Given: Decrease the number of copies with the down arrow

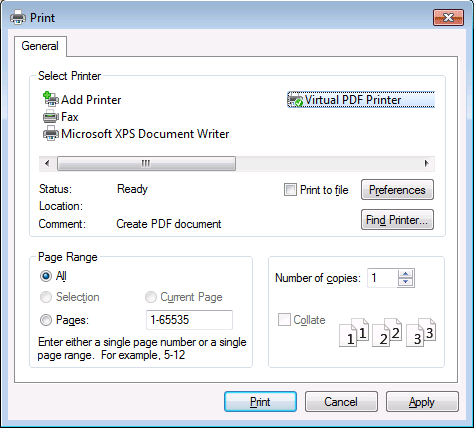Looking at the screenshot, I should (406, 282).
